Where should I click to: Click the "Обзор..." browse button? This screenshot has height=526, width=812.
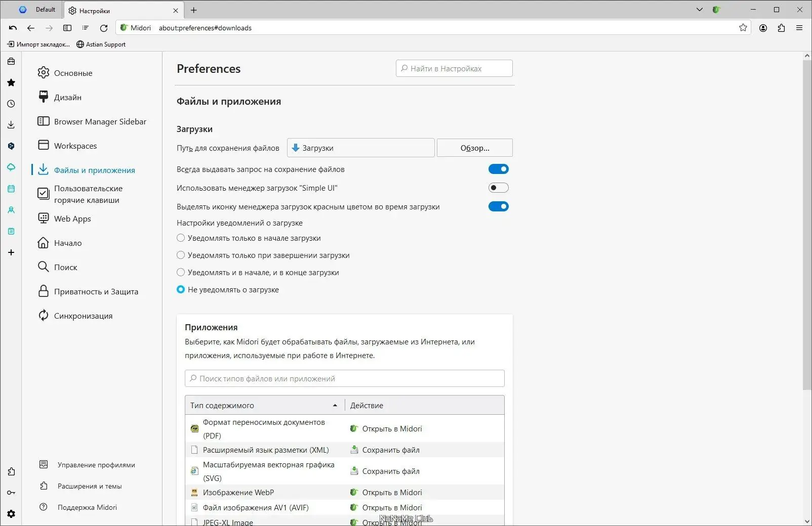474,148
